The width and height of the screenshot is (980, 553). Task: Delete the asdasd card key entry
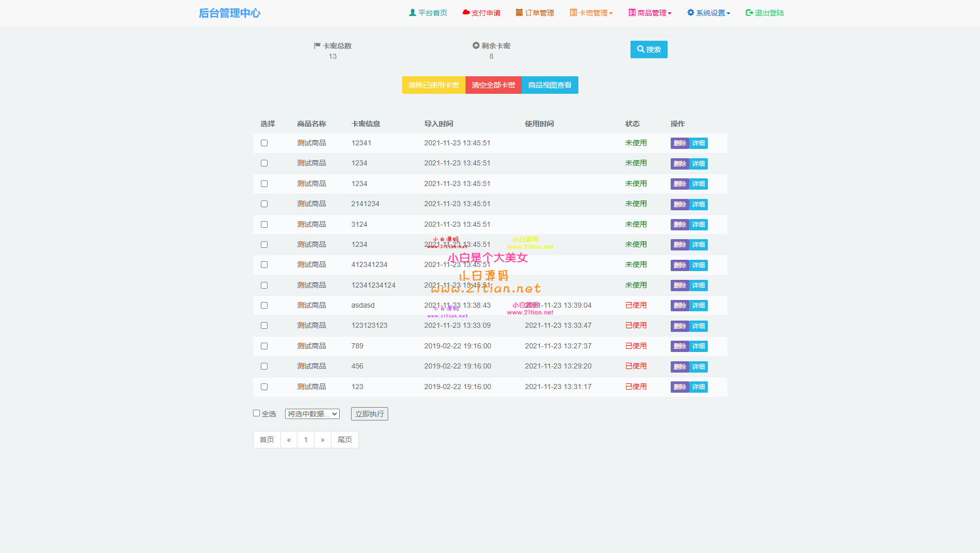click(x=680, y=306)
